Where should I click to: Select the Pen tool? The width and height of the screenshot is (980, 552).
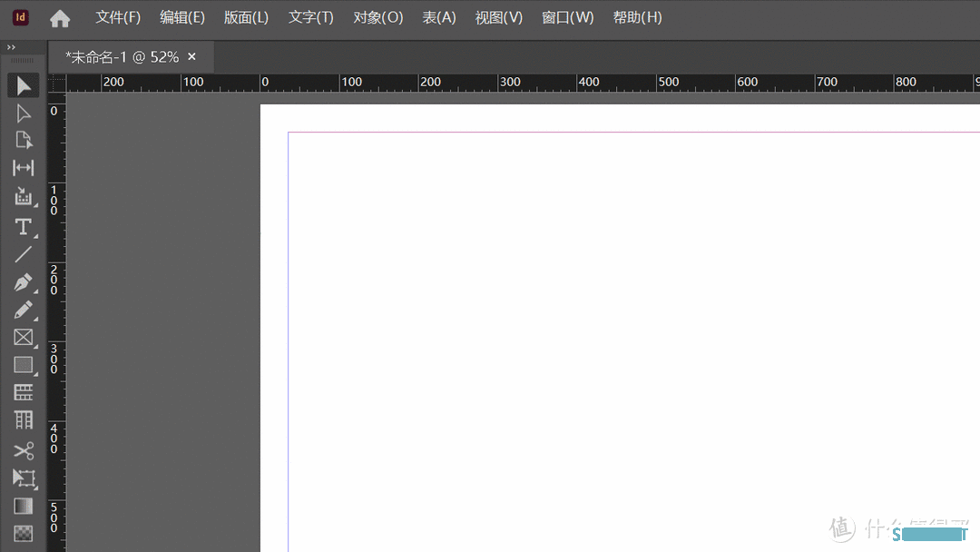click(23, 282)
